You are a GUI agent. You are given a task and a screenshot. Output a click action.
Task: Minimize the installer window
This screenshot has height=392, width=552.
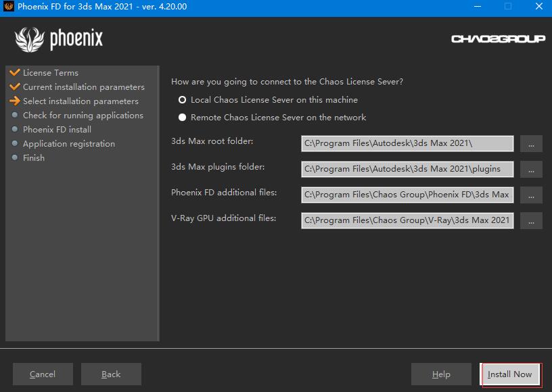coord(478,6)
